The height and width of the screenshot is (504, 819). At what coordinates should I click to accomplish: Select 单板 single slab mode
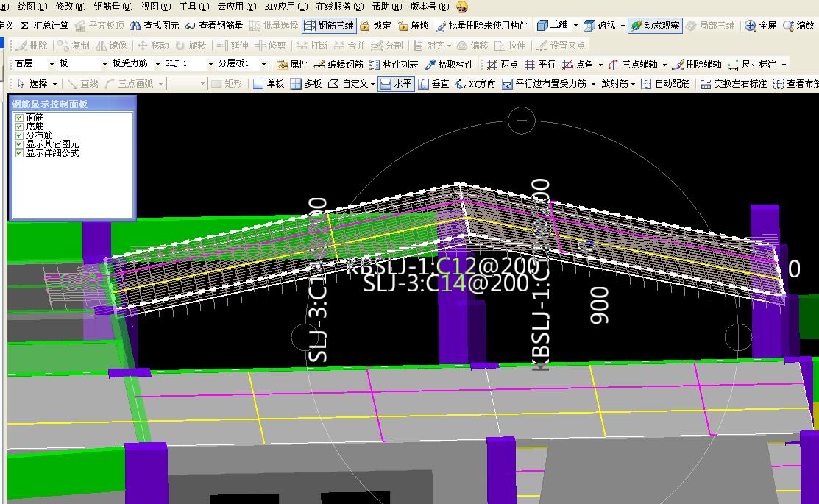[x=269, y=84]
